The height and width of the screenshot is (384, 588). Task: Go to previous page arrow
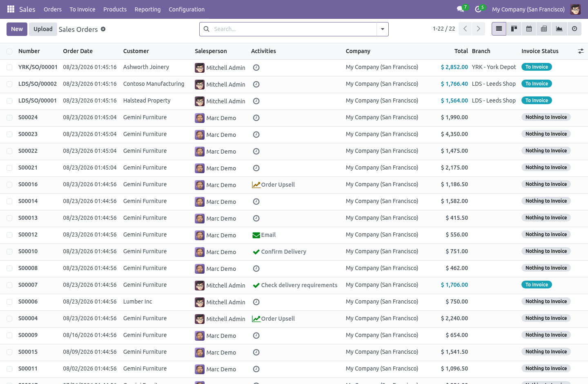[x=465, y=29]
